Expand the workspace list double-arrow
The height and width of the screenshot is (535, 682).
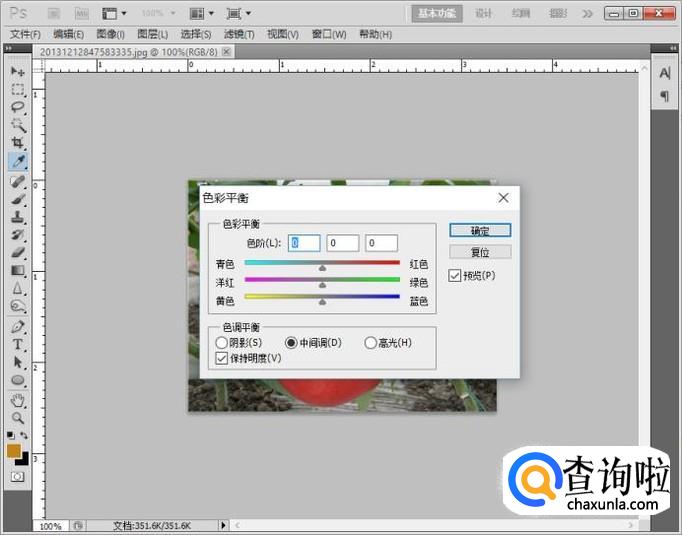click(587, 13)
